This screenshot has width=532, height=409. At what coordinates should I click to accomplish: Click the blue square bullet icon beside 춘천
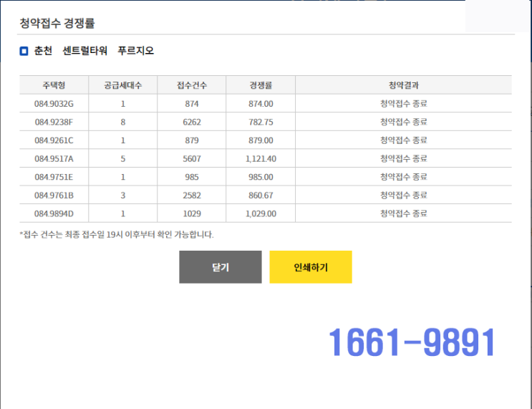click(24, 52)
